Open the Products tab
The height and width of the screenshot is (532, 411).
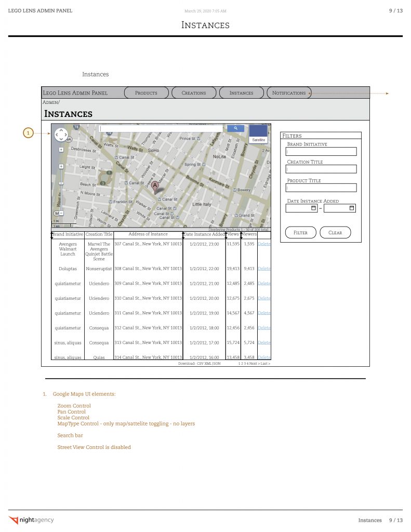[147, 92]
